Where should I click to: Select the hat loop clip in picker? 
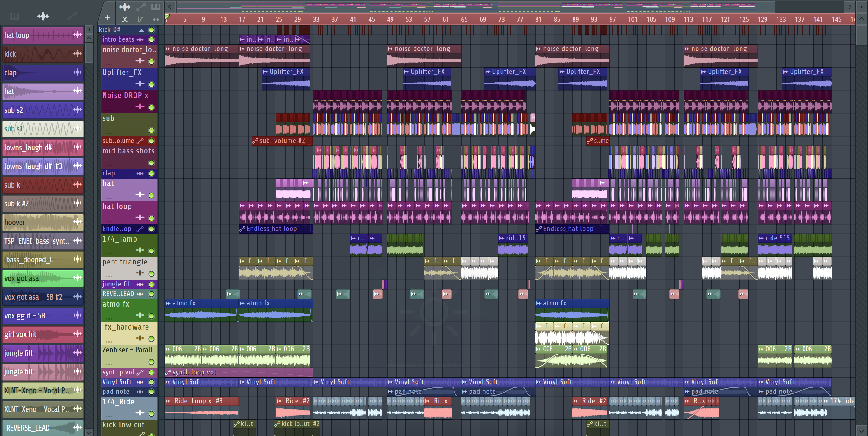(x=43, y=35)
